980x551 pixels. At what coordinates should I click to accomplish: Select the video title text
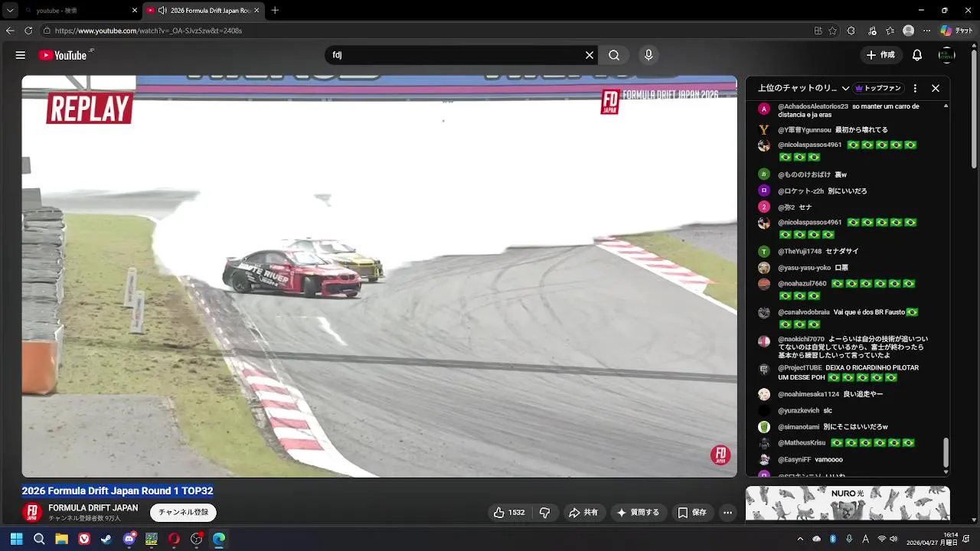tap(117, 491)
